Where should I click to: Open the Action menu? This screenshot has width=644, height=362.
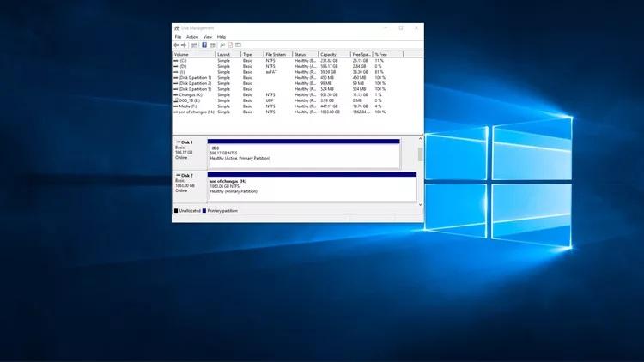[x=191, y=37]
